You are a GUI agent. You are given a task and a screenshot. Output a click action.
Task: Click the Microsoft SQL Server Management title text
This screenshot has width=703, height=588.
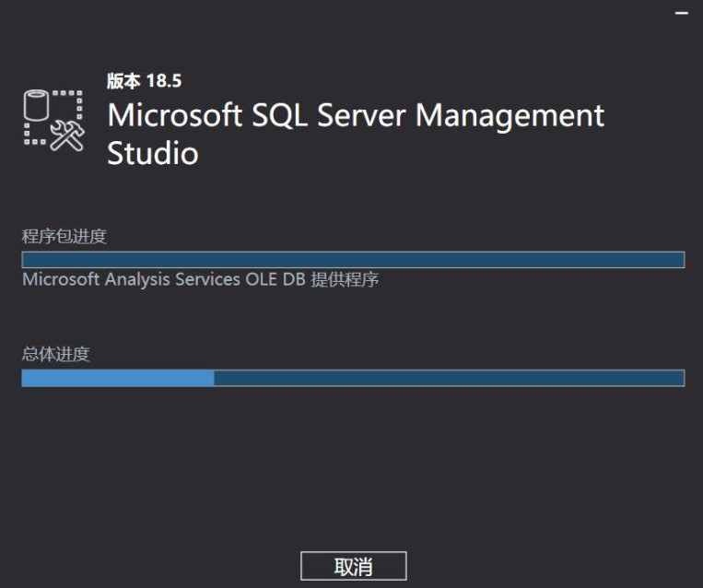tap(356, 116)
